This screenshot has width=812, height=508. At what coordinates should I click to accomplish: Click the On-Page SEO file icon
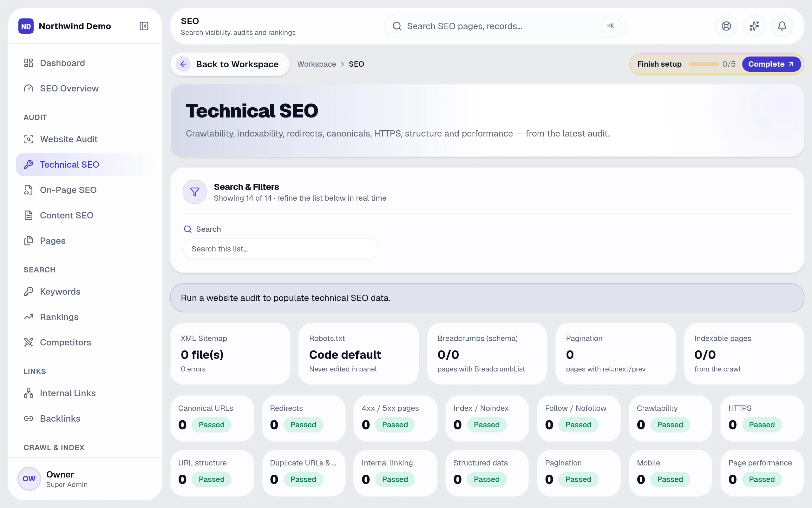29,190
